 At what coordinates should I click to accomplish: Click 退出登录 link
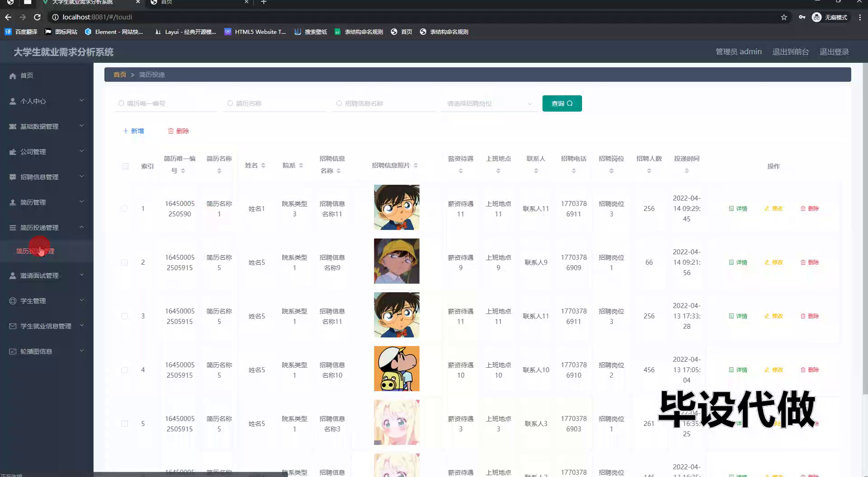[834, 51]
